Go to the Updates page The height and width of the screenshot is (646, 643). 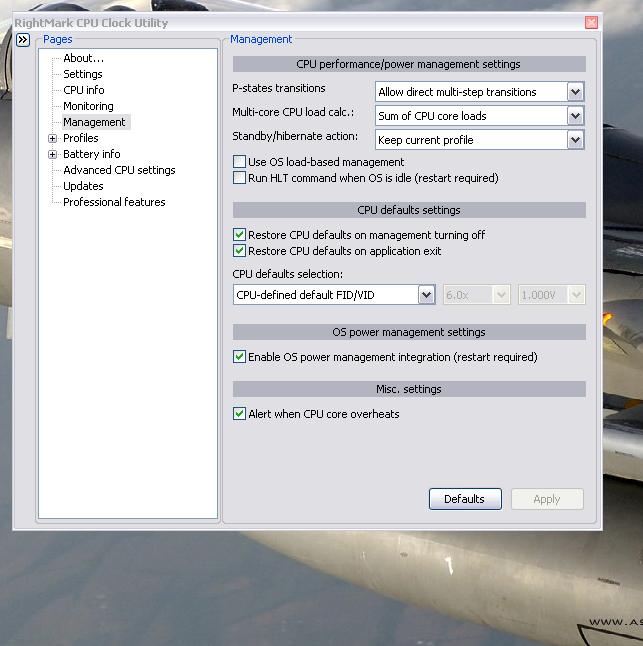pos(83,186)
